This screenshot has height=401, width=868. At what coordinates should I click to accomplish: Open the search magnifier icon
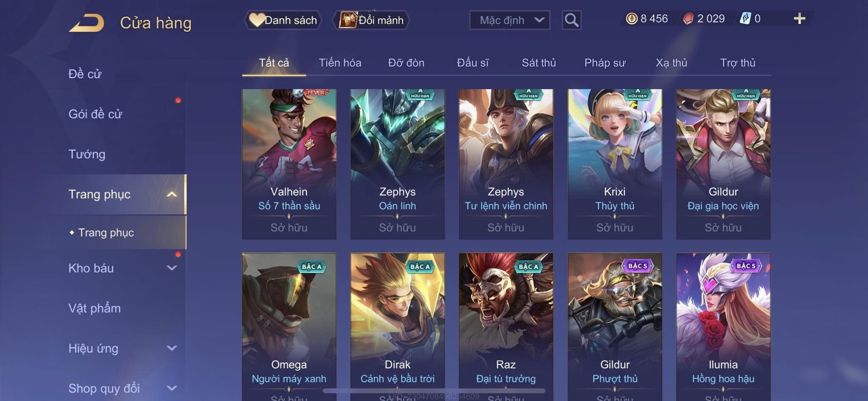571,20
